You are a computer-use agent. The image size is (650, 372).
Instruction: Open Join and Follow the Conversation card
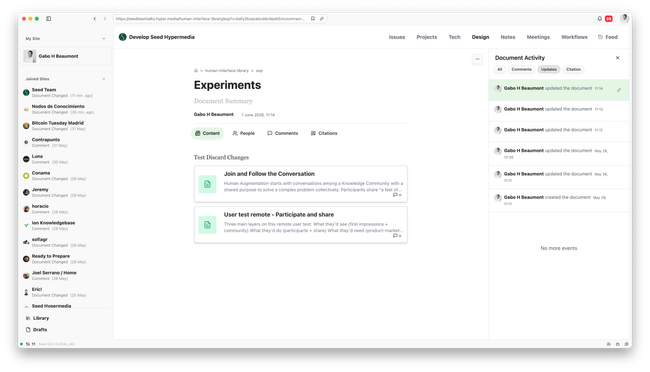point(301,184)
